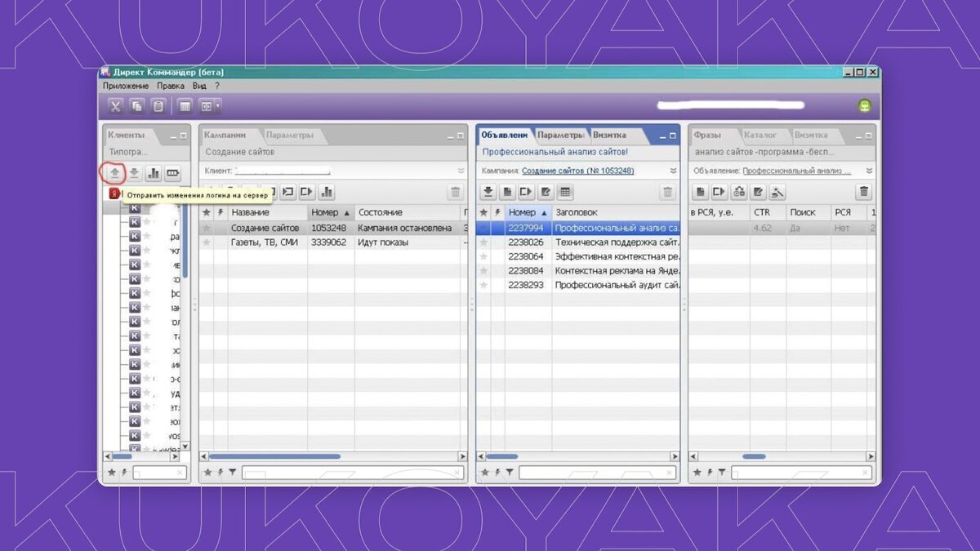Open the Создание сайтов (№ 1053248) campaign link
The height and width of the screenshot is (551, 980).
578,171
